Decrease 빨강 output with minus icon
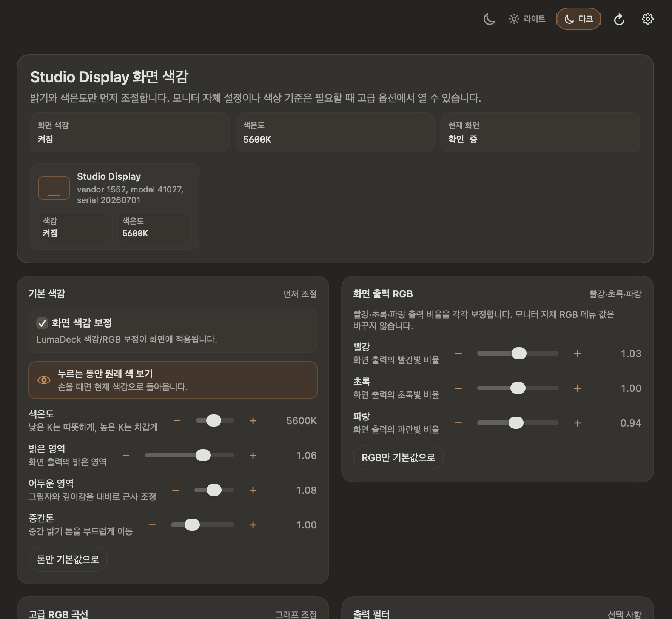Screen dimensions: 672x619 458,354
